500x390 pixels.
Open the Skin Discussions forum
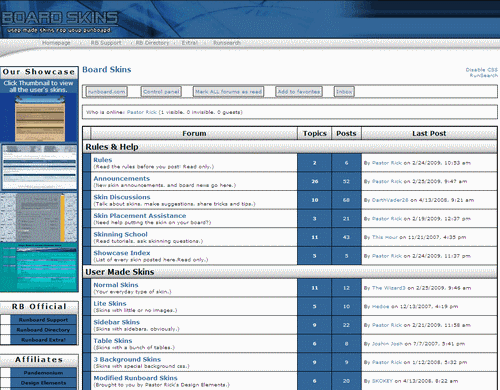[122, 197]
